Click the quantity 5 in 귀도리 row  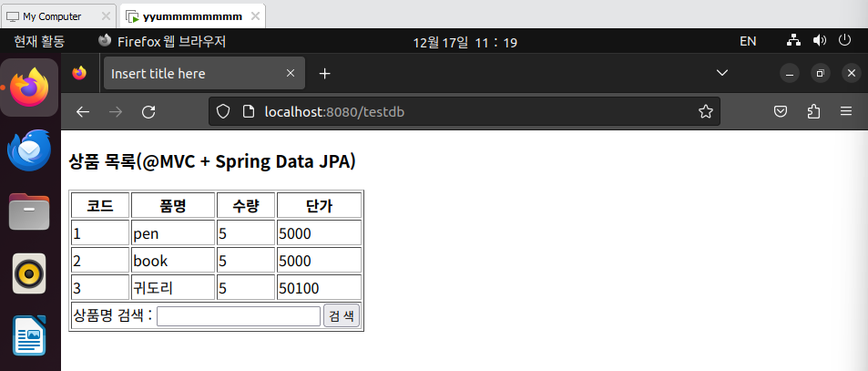246,287
